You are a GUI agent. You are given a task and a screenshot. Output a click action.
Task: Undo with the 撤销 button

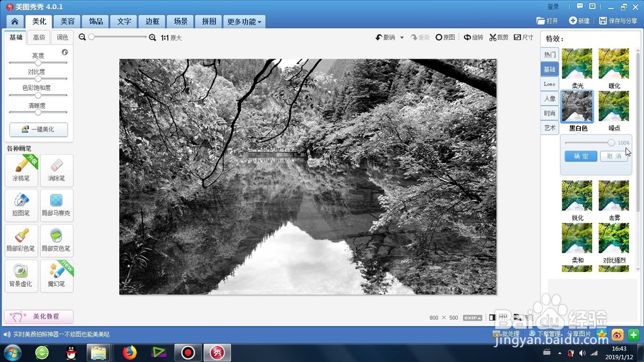385,37
